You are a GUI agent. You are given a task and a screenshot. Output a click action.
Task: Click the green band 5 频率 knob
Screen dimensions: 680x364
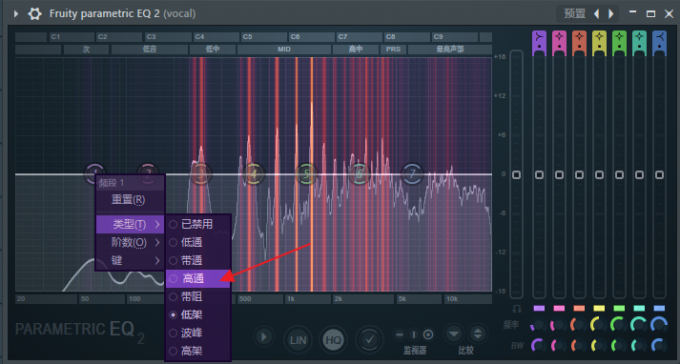tap(619, 325)
